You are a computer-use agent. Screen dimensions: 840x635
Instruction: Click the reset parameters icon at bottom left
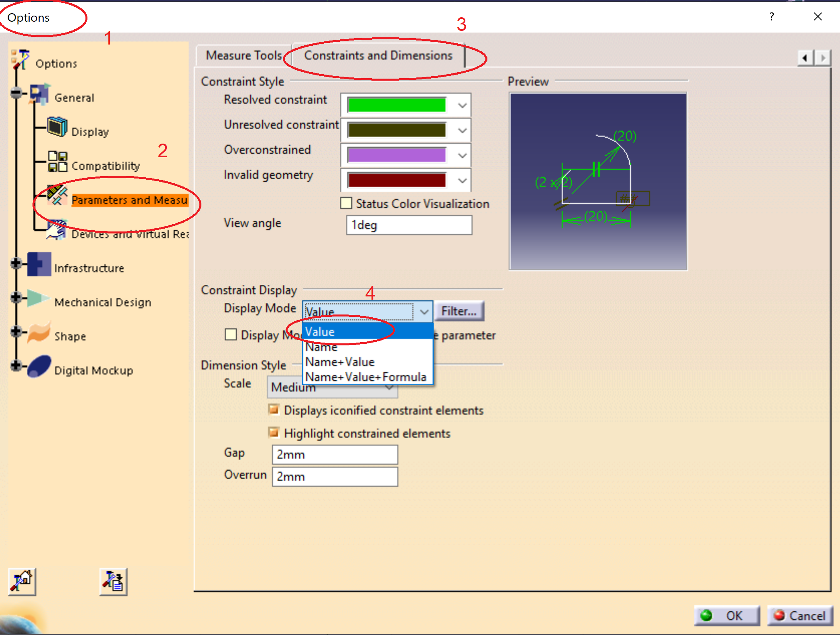22,581
